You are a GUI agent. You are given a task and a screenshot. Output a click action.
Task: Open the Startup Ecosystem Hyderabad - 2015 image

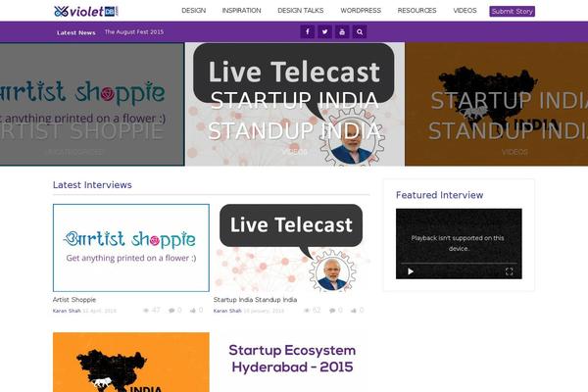[x=292, y=362]
